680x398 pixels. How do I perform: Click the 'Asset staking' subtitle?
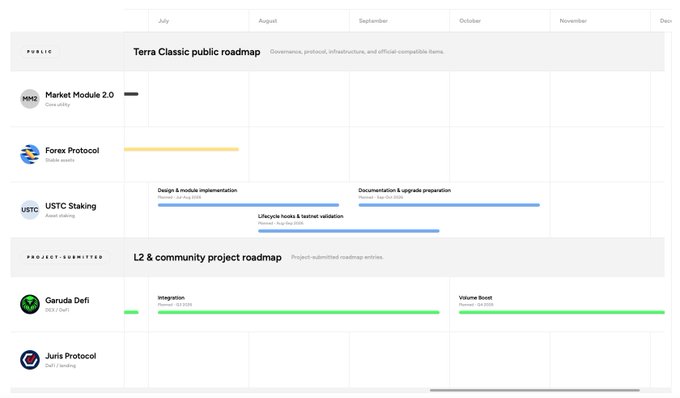pos(60,216)
